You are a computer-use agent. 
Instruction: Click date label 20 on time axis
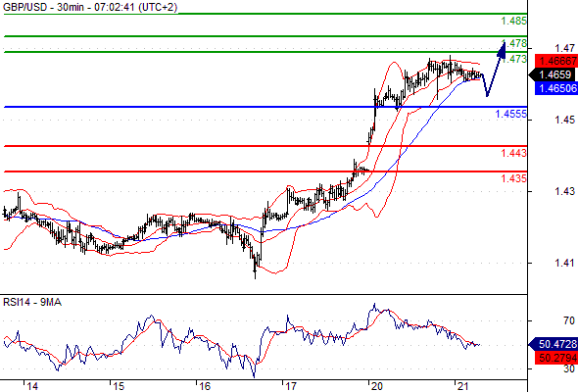377,386
